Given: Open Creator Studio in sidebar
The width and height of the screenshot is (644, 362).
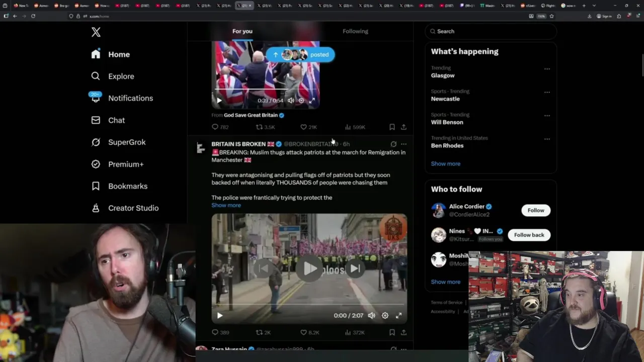Looking at the screenshot, I should pos(125,208).
